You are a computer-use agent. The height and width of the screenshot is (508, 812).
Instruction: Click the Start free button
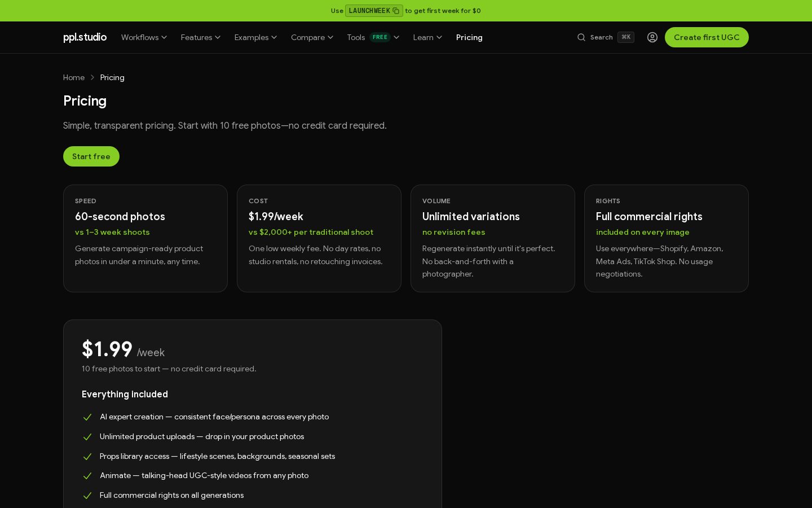point(91,156)
